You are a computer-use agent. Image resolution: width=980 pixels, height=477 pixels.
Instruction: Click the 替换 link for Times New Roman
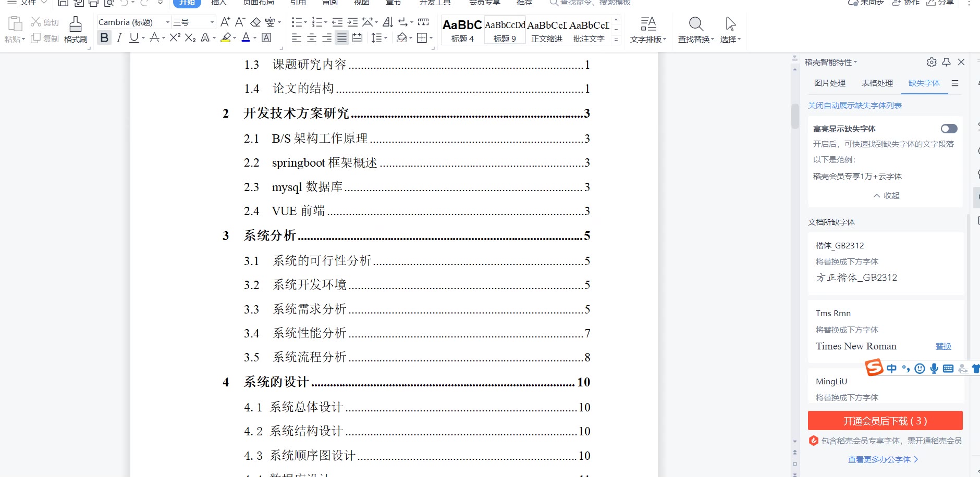point(944,346)
